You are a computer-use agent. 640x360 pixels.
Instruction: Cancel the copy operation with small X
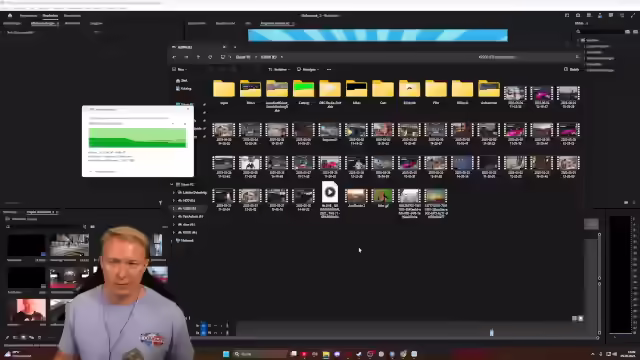click(185, 123)
